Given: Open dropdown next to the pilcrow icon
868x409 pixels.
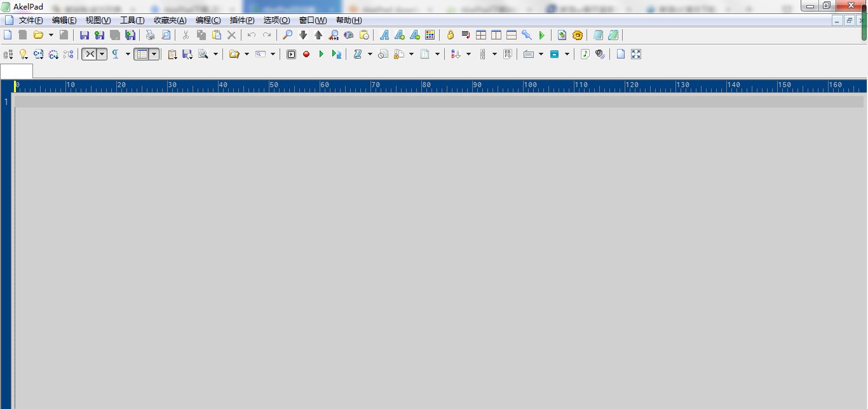Looking at the screenshot, I should (x=128, y=54).
